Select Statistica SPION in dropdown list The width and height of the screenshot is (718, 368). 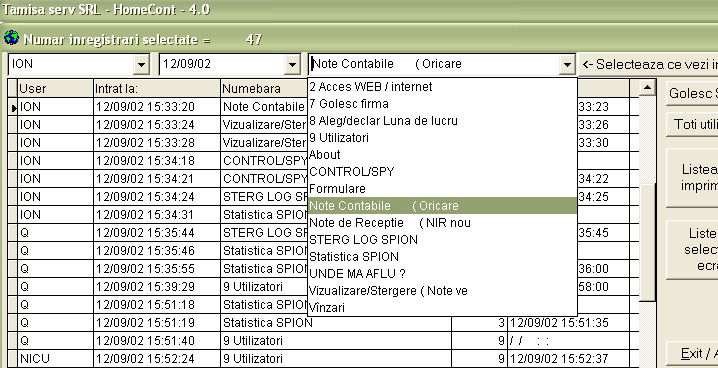click(442, 256)
